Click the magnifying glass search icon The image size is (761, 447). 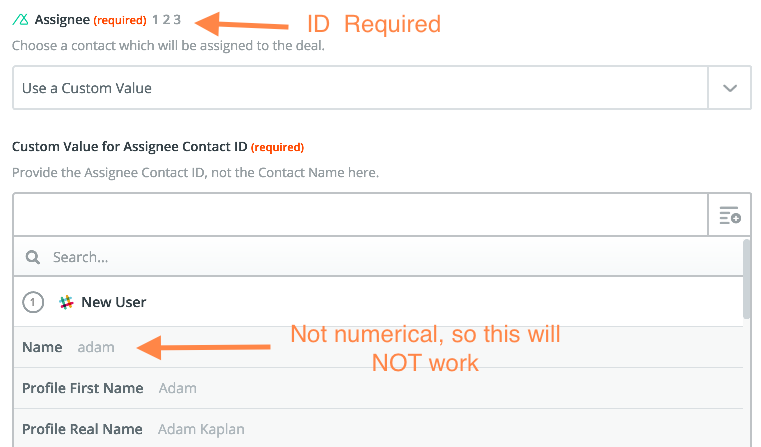point(33,257)
